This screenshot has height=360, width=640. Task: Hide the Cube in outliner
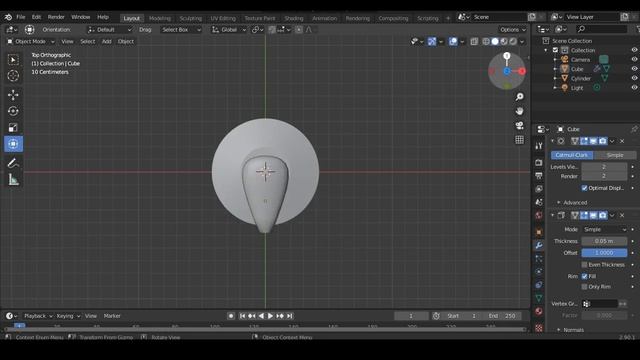634,69
